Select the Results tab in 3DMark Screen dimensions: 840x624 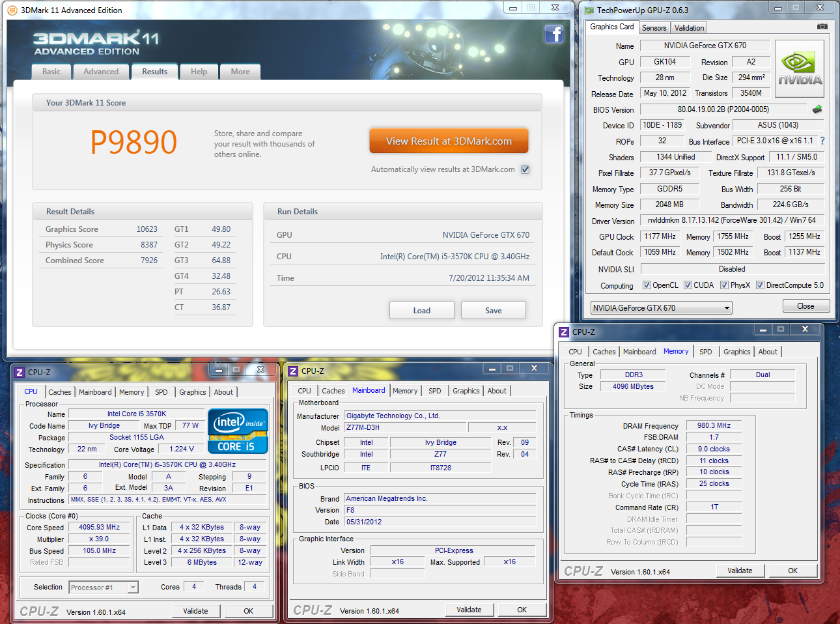tap(155, 72)
